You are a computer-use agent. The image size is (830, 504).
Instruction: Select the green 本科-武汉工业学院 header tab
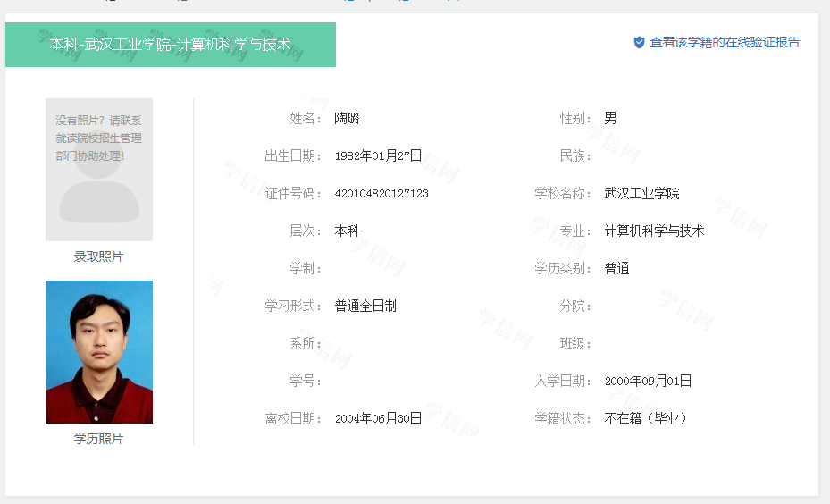(170, 45)
